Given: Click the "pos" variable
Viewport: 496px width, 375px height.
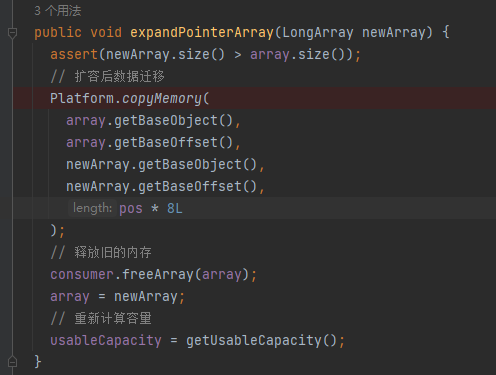Looking at the screenshot, I should [131, 208].
